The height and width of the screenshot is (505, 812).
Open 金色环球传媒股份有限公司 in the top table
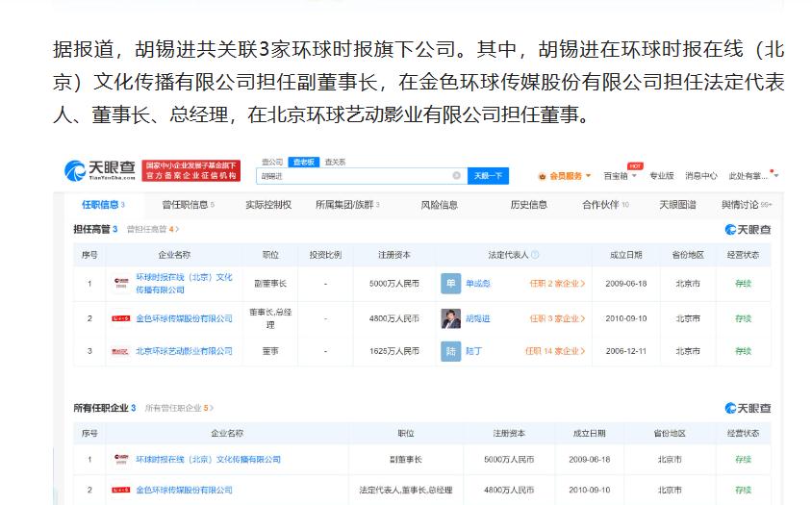point(185,318)
